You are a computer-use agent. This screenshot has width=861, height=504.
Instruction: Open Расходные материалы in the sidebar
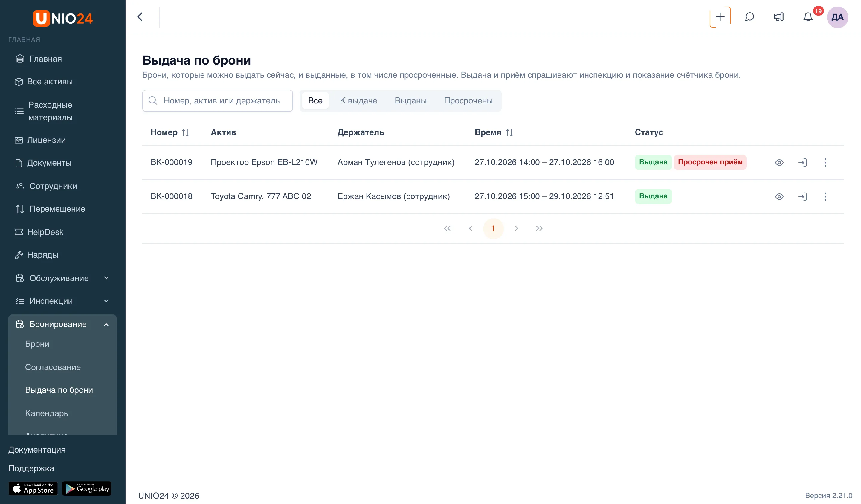[x=62, y=111]
